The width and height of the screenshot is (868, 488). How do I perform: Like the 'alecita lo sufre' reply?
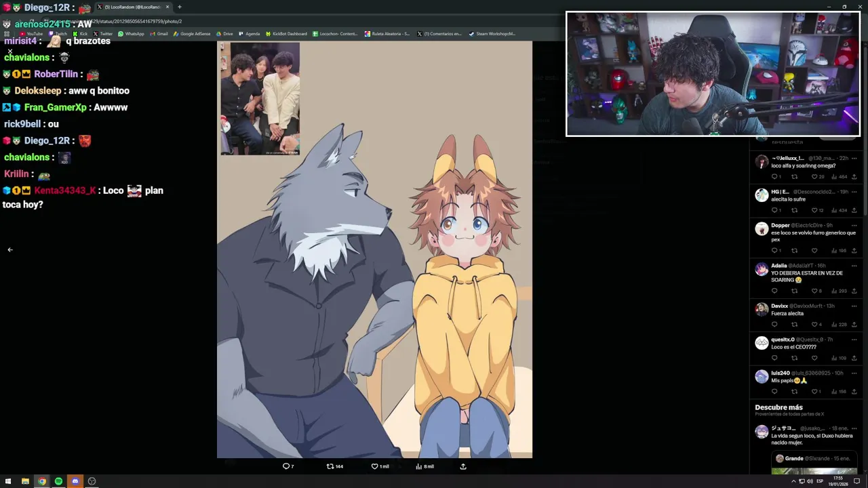tap(814, 210)
